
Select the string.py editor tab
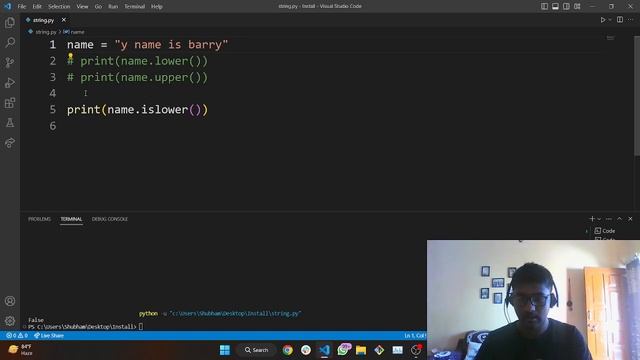click(x=43, y=20)
